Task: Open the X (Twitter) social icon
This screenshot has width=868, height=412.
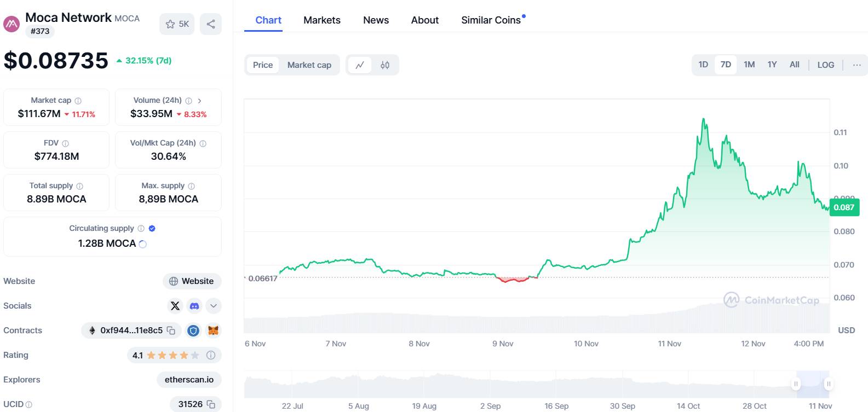Action: coord(175,306)
